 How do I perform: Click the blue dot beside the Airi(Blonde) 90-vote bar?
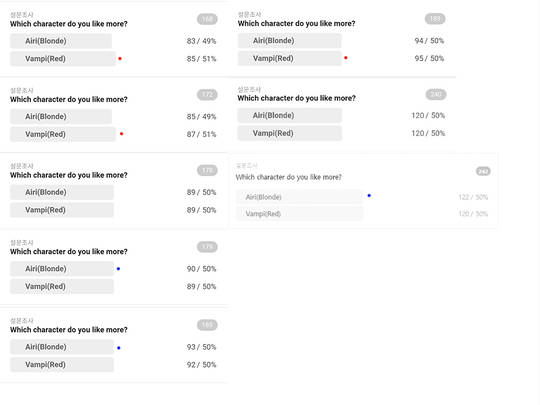click(x=118, y=269)
